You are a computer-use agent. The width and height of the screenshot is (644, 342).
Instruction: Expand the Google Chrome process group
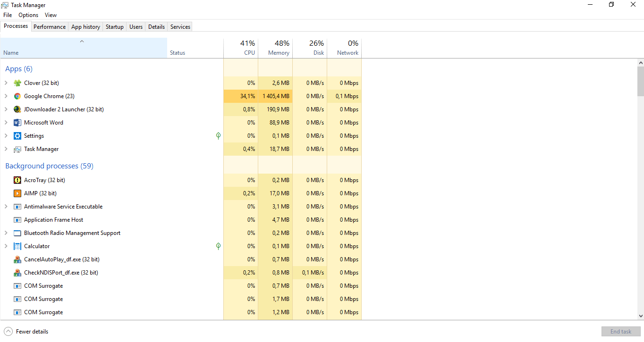(x=6, y=96)
